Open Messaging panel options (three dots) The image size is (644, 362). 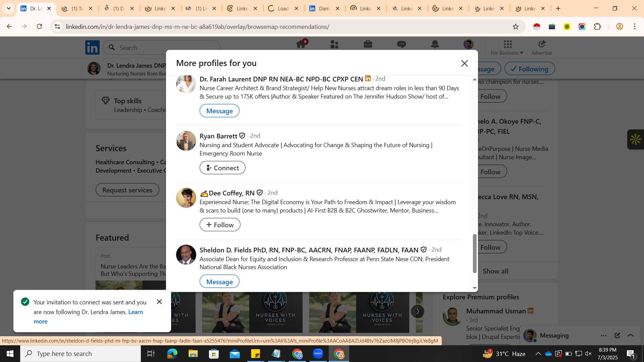[x=604, y=335]
